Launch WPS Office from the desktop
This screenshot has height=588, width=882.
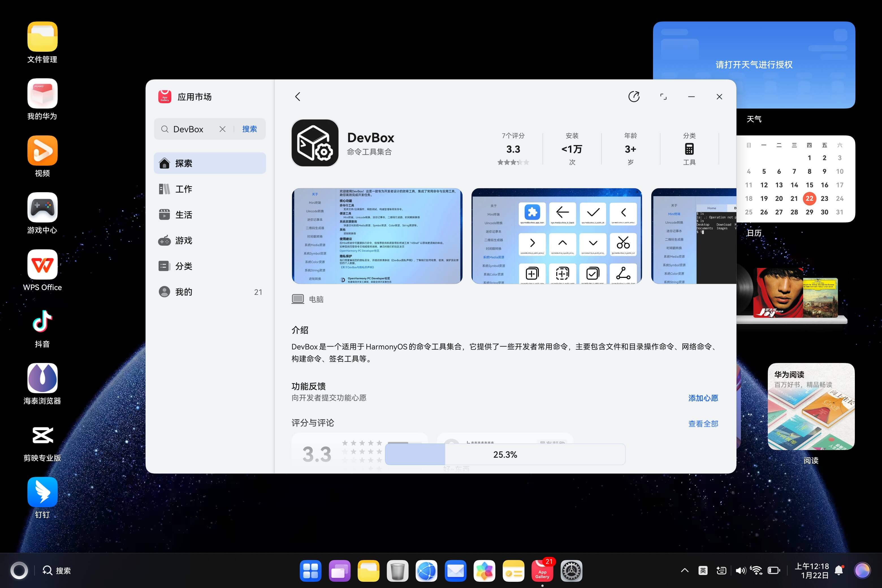click(42, 264)
